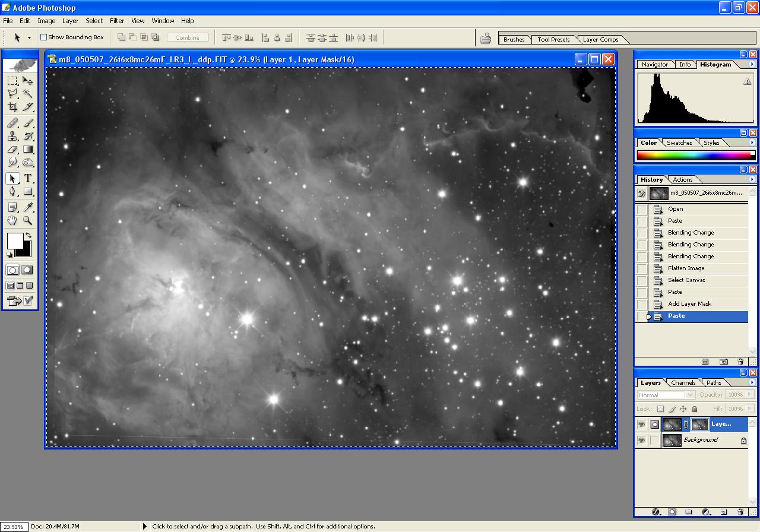
Task: Select the Flatten Image history state
Action: [686, 268]
